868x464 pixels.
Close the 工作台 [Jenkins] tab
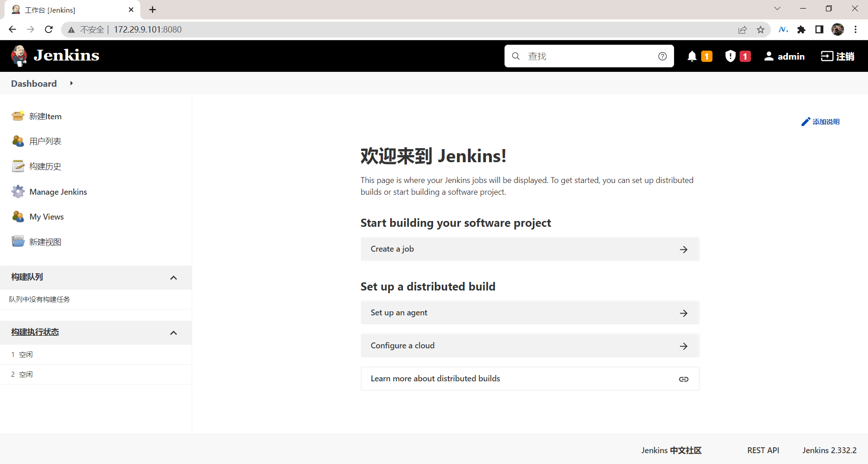point(131,9)
